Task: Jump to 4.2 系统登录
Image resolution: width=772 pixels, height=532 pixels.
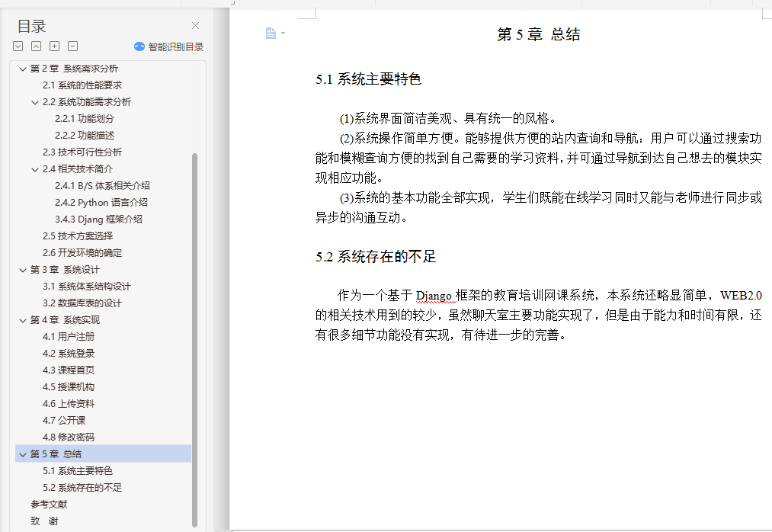Action: (x=69, y=353)
